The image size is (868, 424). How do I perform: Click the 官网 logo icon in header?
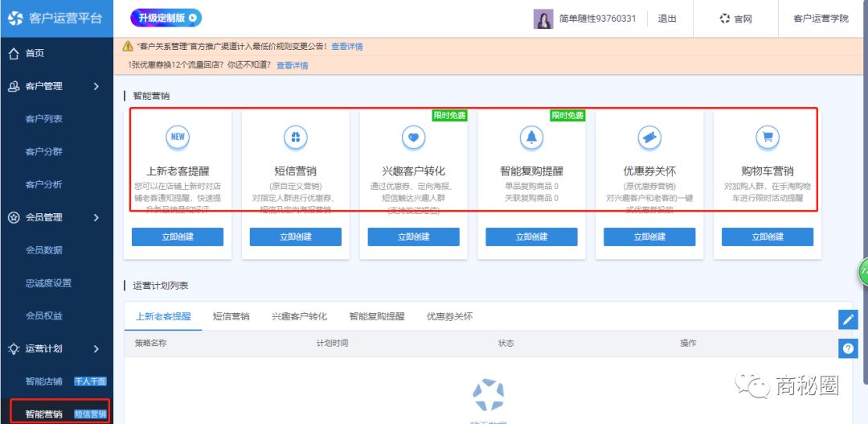pos(725,19)
